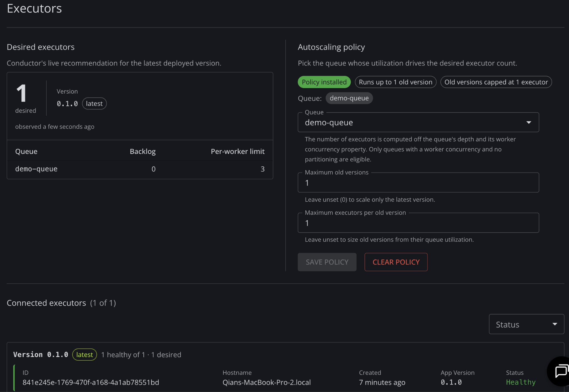Click 'observed a few seconds ago' text
Screen dimensions: 569x392
[x=55, y=127]
